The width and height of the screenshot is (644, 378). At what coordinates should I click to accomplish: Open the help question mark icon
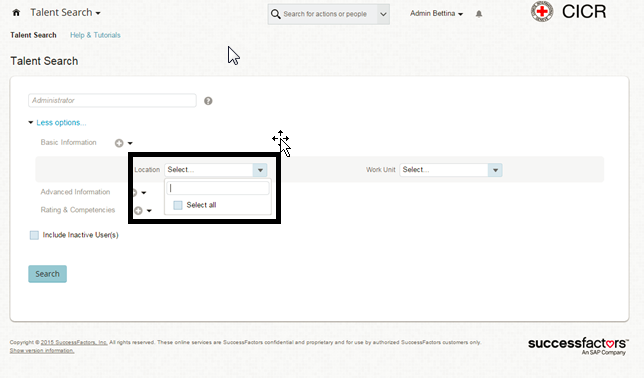[208, 101]
